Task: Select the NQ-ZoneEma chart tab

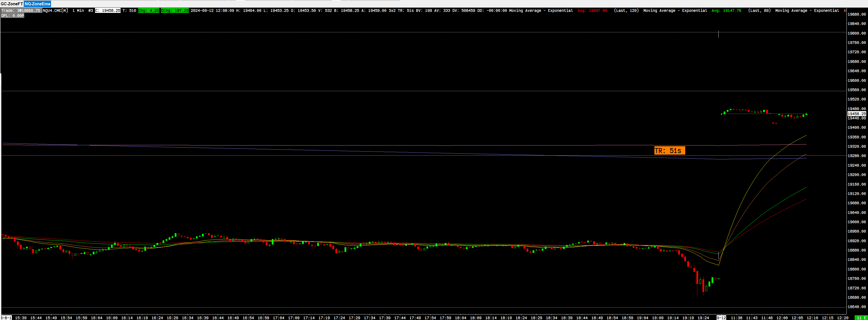Action: [37, 4]
